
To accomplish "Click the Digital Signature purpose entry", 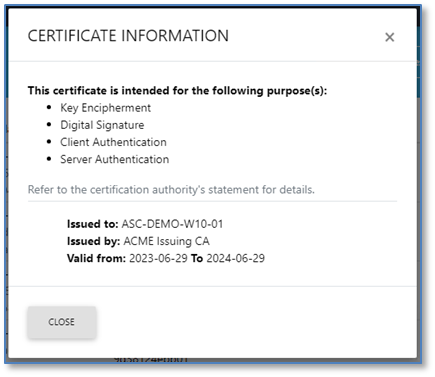I will [102, 125].
